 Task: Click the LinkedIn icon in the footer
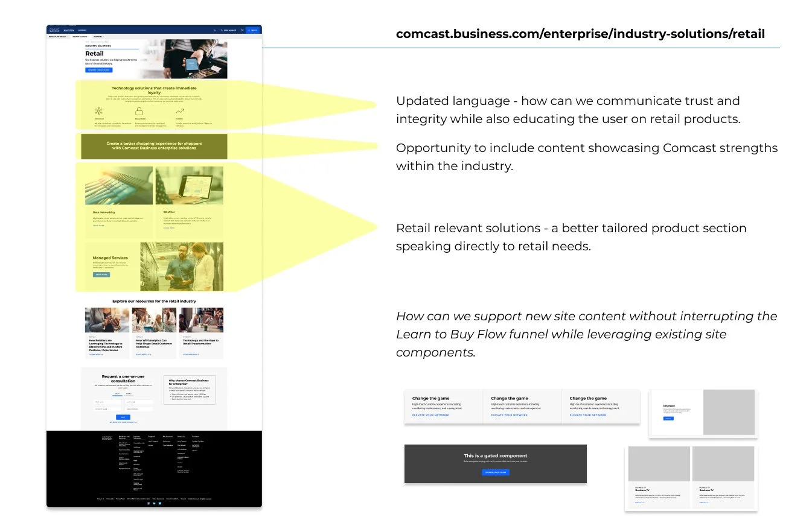[x=154, y=503]
